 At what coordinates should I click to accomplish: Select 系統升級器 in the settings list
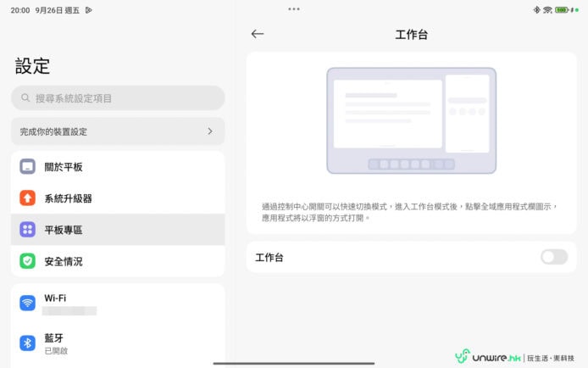coord(119,198)
